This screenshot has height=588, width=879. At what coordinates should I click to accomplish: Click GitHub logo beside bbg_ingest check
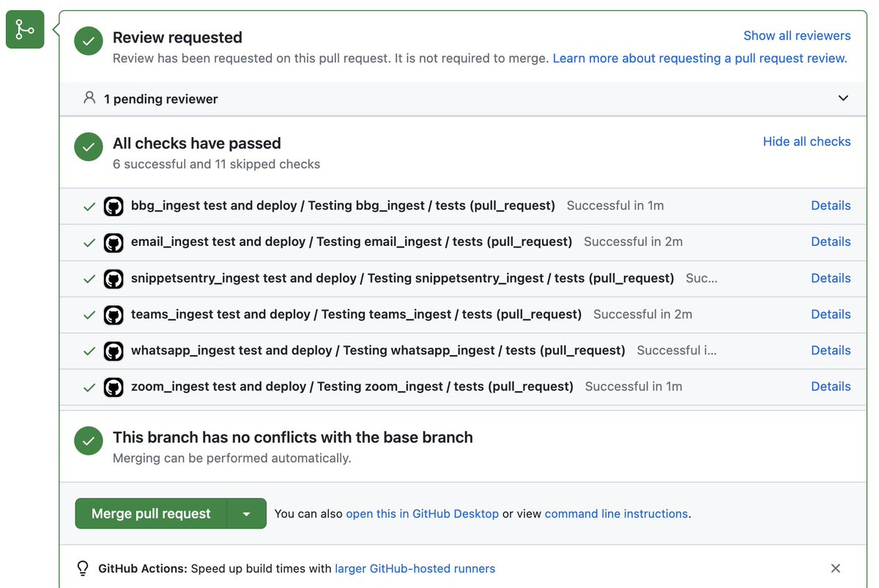114,206
